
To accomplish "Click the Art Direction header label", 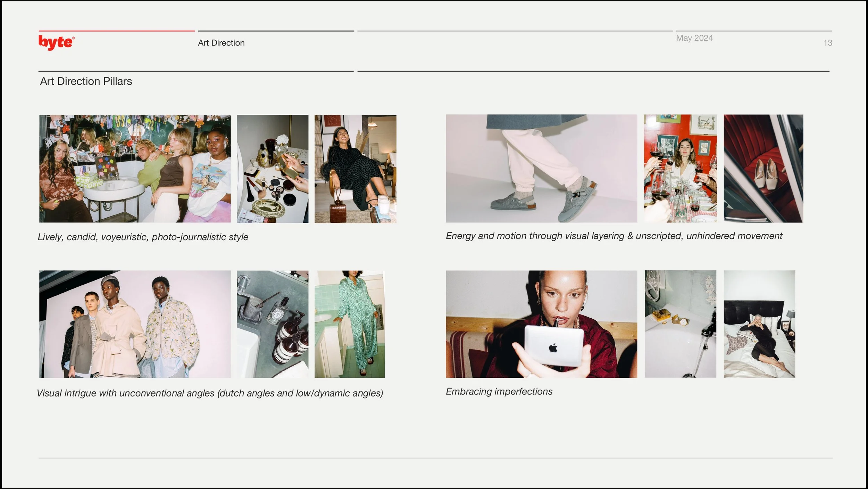I will [x=221, y=43].
